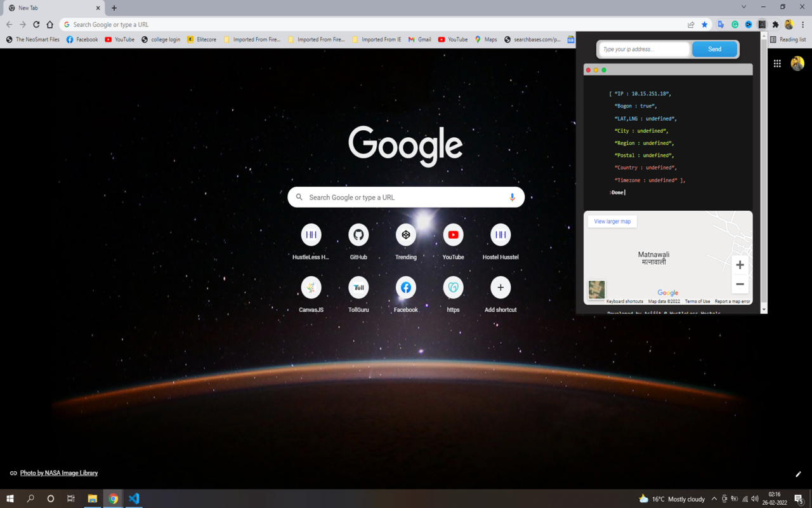
Task: Launch Visual Studio Code from taskbar
Action: click(x=134, y=498)
